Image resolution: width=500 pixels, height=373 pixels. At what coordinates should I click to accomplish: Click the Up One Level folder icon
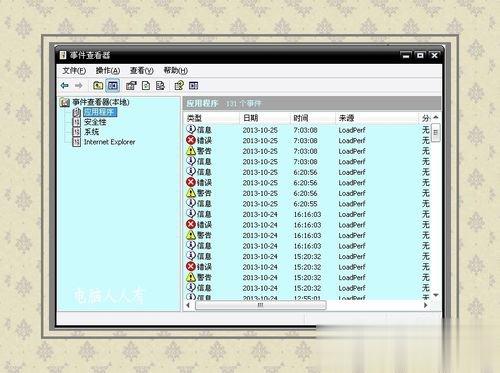pyautogui.click(x=98, y=86)
